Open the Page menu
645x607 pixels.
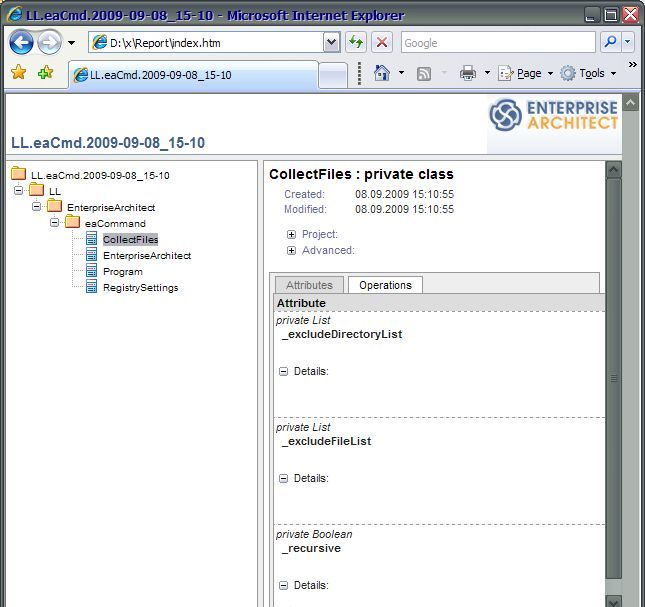click(526, 73)
